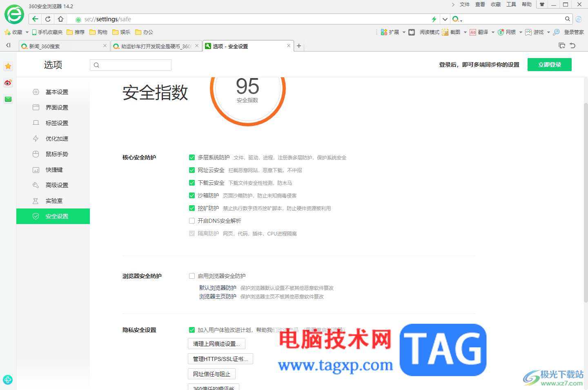Screen dimensions: 588x390
Task: Click the settings search input field
Action: [x=131, y=65]
